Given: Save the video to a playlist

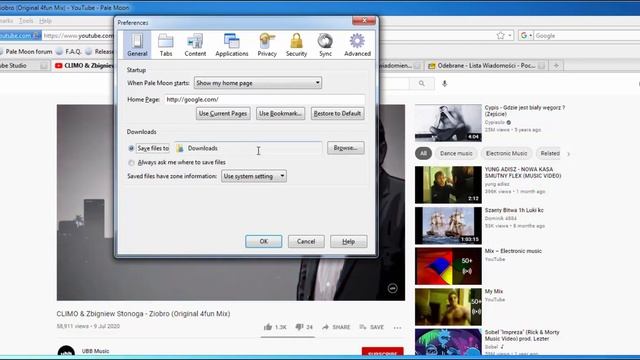Looking at the screenshot, I should [371, 327].
